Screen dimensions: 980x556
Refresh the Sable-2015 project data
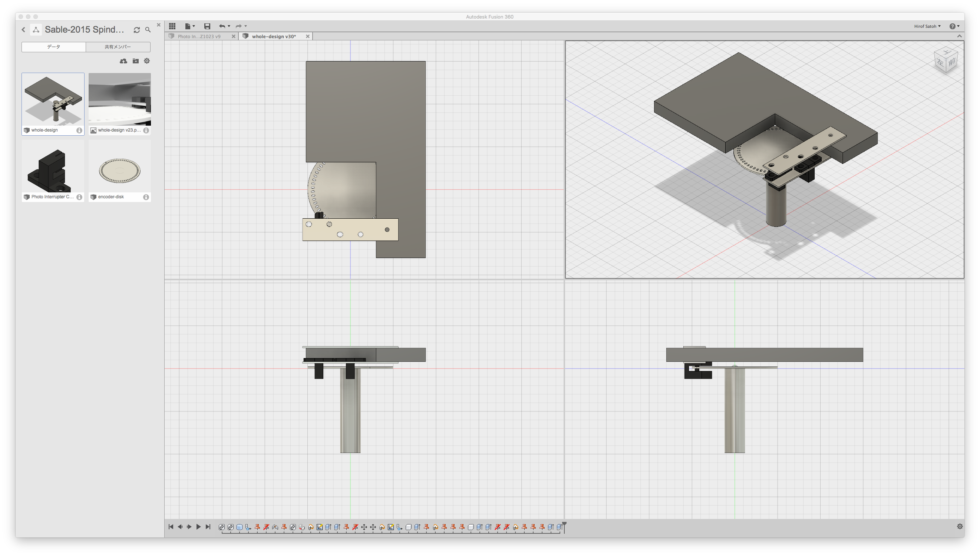point(136,30)
